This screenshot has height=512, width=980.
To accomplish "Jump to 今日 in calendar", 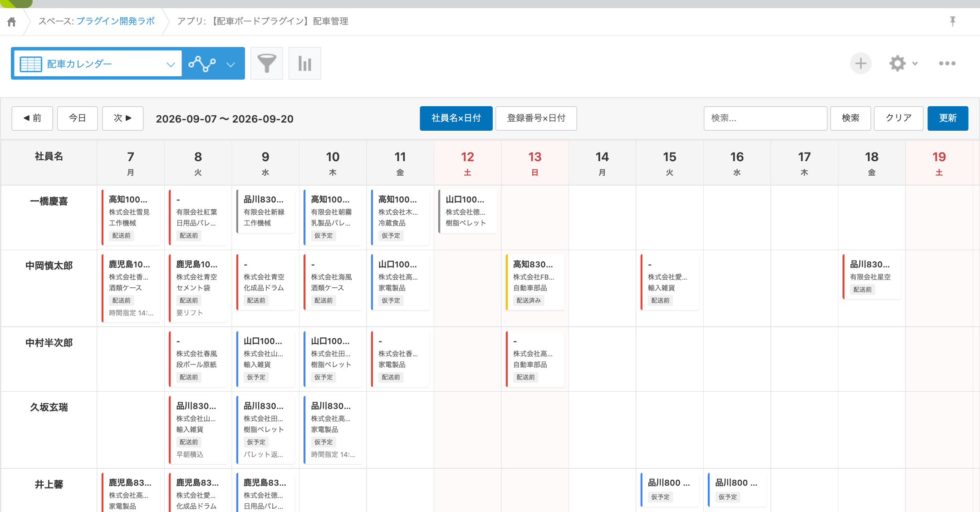I will click(78, 118).
